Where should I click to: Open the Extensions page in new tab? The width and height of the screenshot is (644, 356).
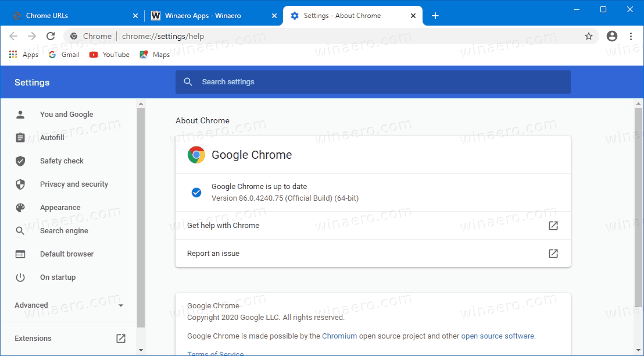pos(120,338)
